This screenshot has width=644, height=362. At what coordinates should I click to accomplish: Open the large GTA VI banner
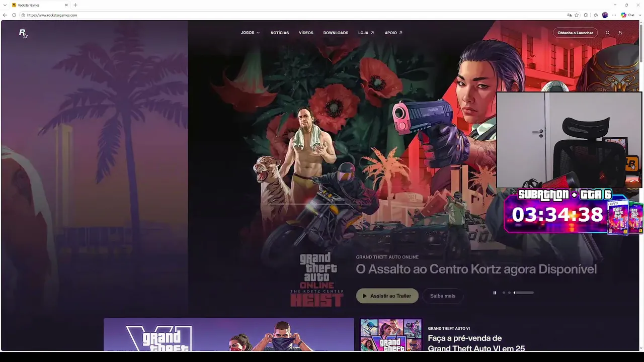[229, 334]
